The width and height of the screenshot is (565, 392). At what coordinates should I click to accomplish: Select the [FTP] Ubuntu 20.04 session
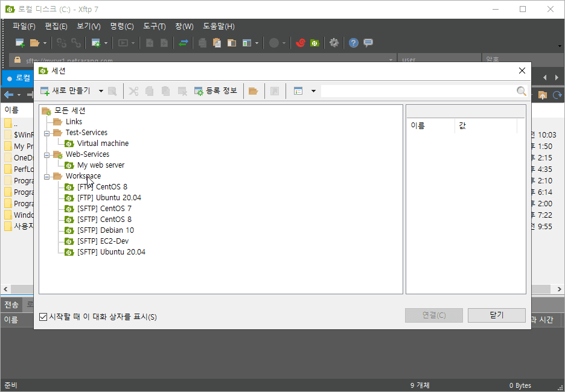point(109,198)
